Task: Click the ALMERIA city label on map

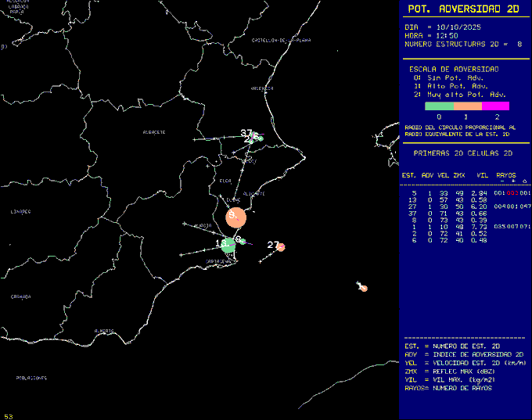Action: [104, 331]
